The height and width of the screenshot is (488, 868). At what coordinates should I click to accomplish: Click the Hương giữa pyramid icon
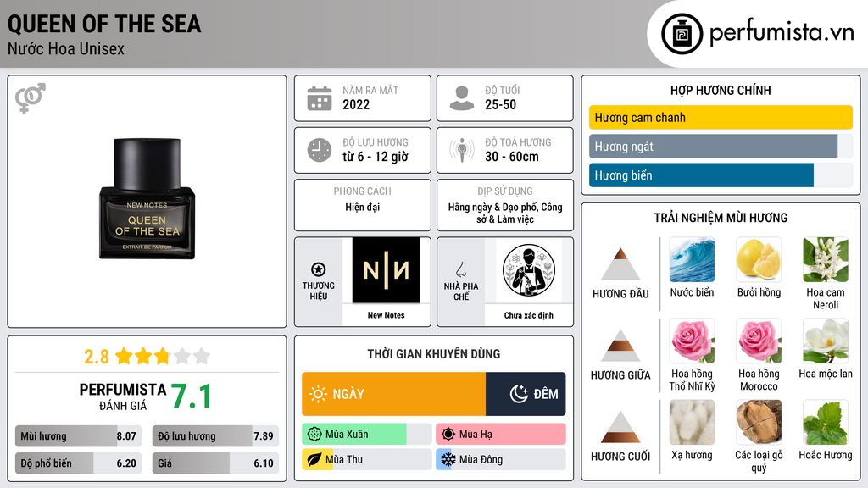[x=620, y=346]
